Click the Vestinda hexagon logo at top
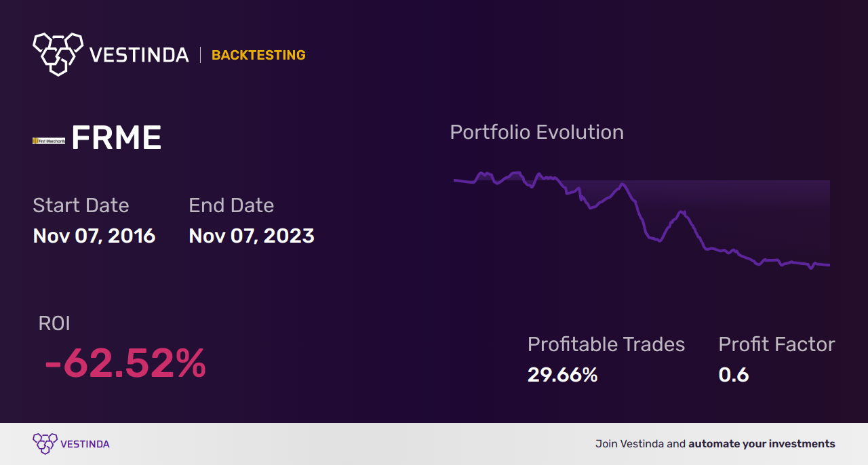868x465 pixels. 58,54
